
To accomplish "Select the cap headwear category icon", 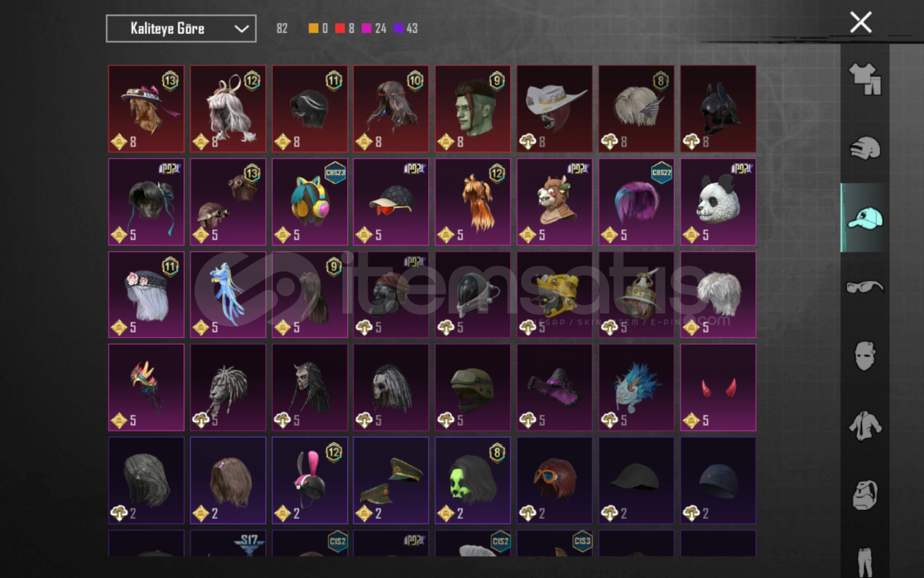I will coord(865,217).
